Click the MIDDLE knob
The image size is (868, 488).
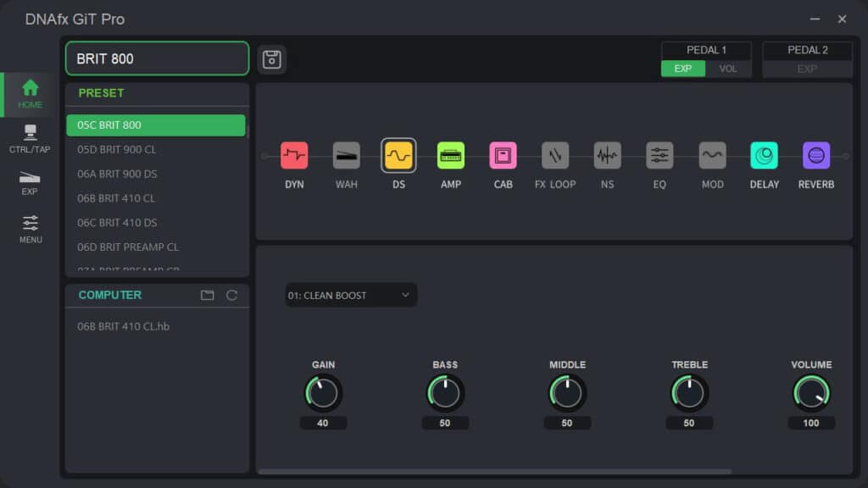tap(567, 393)
